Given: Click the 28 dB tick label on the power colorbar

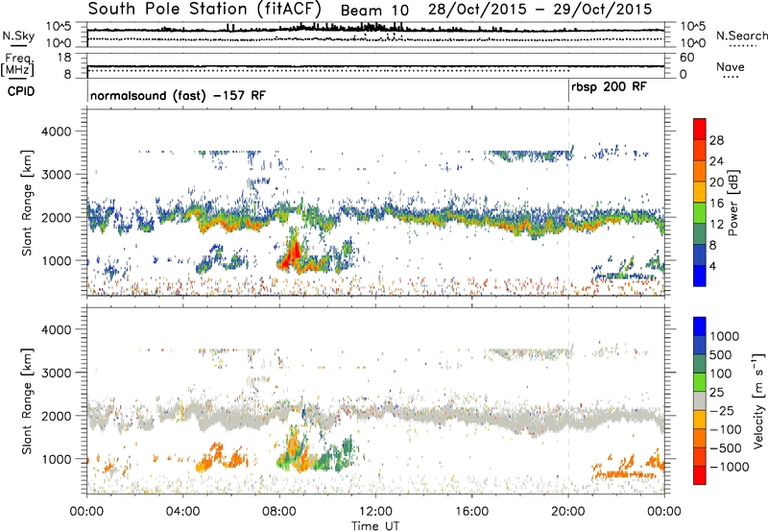Looking at the screenshot, I should [x=716, y=140].
